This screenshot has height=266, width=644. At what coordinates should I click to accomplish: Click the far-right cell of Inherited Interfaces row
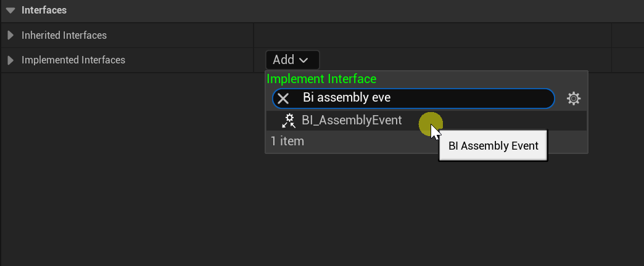pos(627,36)
